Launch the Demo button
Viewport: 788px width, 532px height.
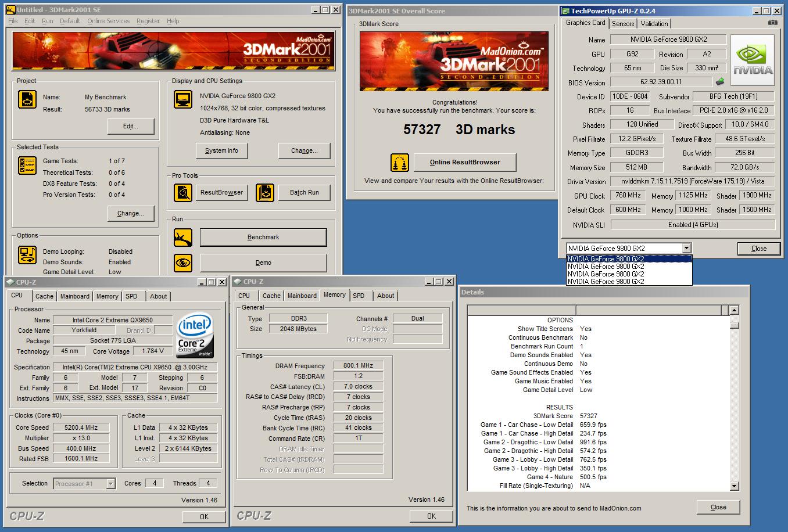click(263, 263)
